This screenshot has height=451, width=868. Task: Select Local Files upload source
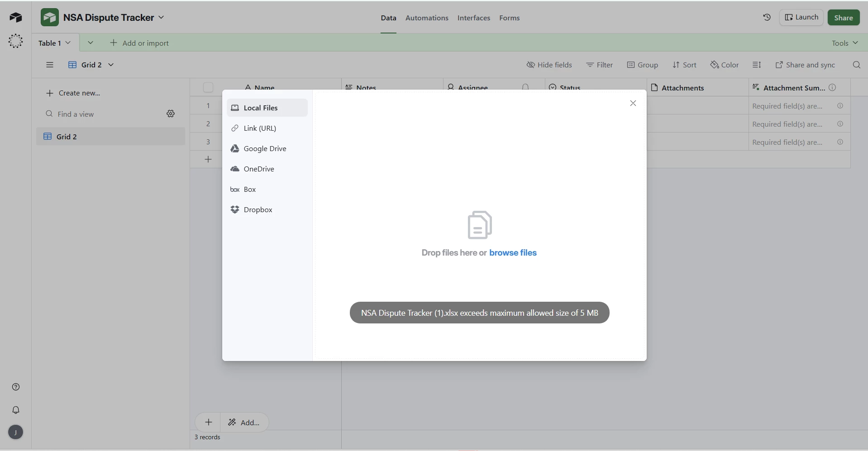click(x=267, y=108)
